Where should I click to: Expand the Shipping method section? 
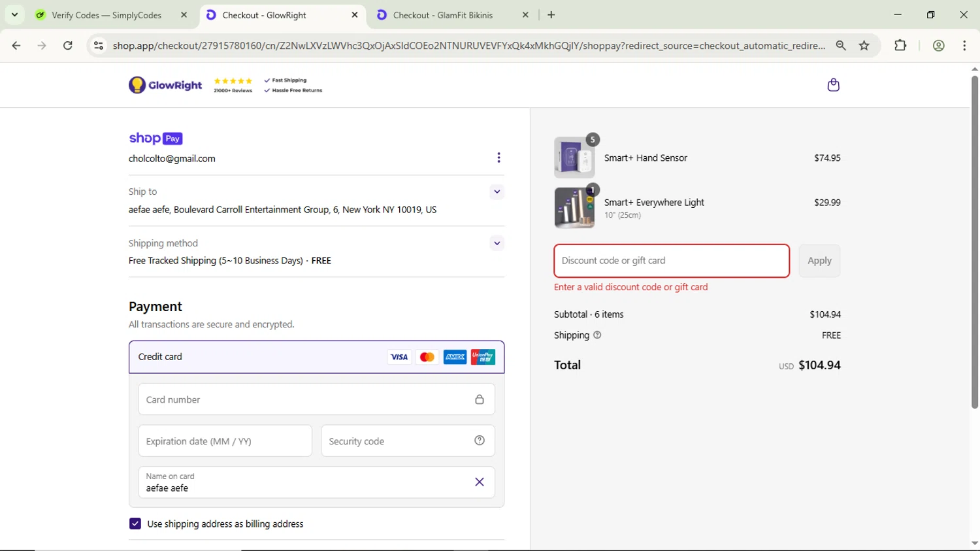(x=497, y=243)
